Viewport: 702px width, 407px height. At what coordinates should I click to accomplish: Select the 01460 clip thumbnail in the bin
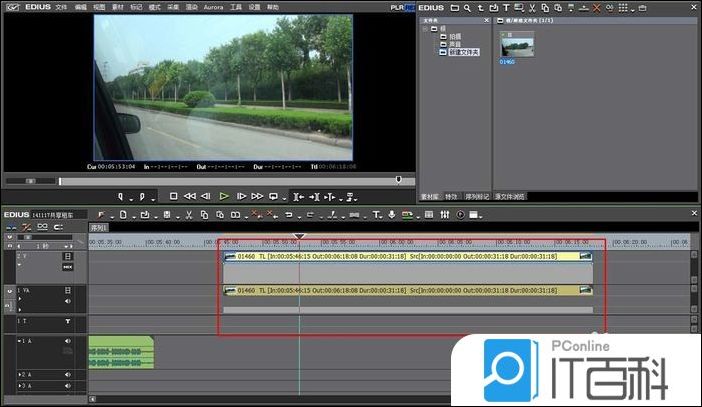[517, 48]
